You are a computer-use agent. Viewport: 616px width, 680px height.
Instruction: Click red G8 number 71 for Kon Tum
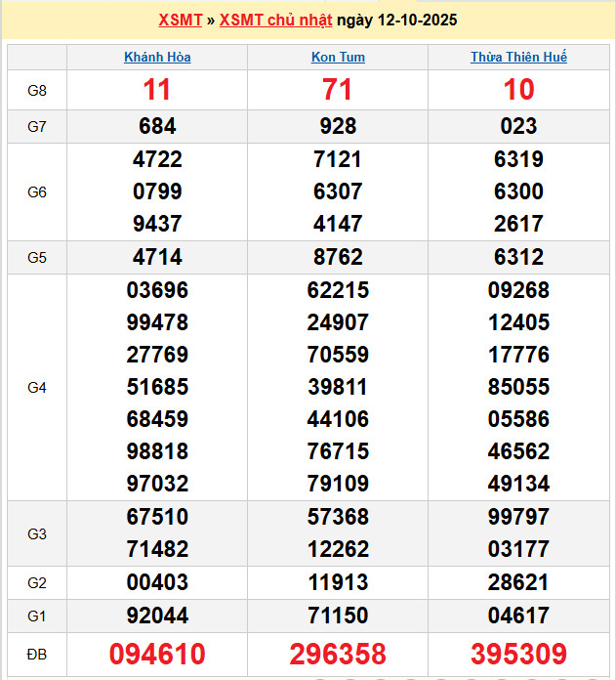point(338,90)
